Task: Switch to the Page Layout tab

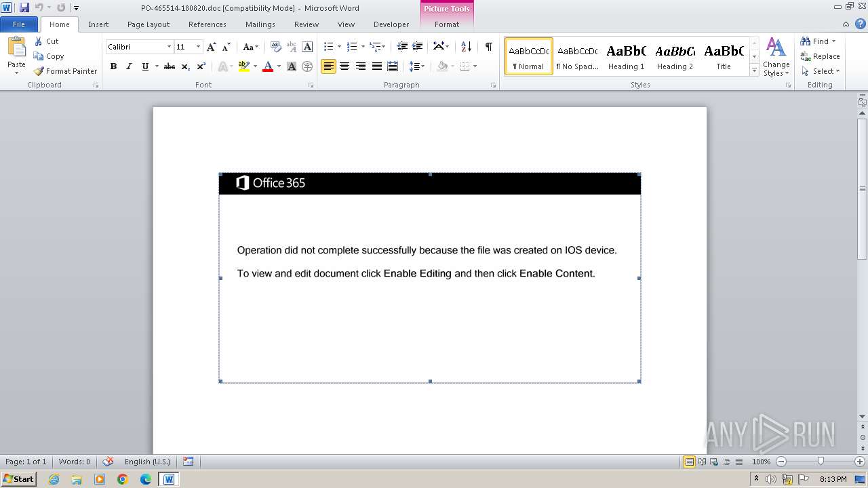Action: tap(149, 24)
